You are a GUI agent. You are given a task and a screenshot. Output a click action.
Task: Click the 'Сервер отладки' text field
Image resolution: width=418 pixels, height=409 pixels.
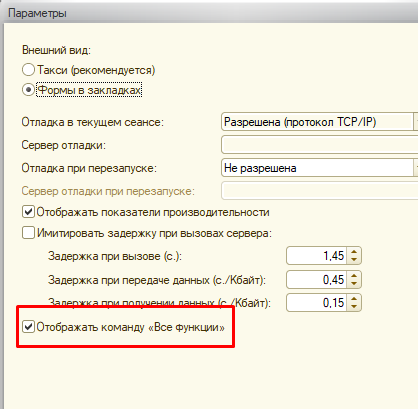[x=319, y=145]
